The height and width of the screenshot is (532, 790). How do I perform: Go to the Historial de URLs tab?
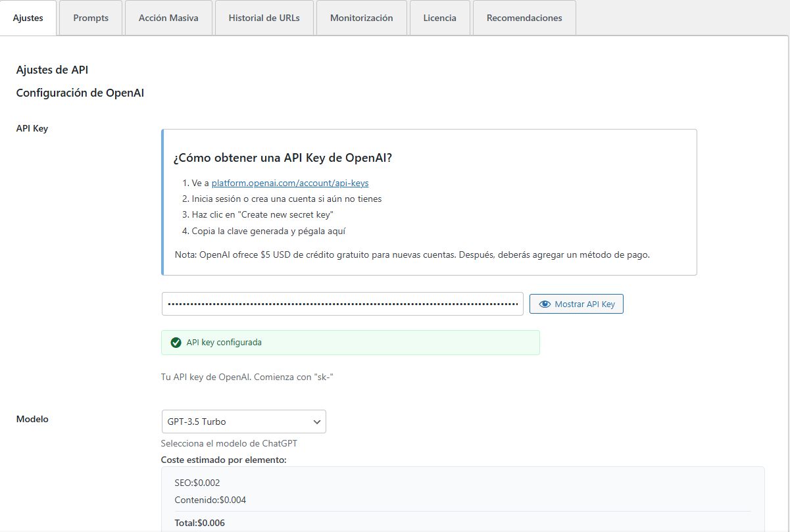point(264,18)
